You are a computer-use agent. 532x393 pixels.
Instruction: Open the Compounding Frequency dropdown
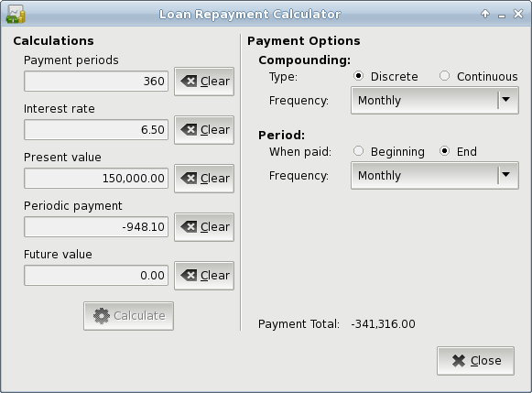[435, 101]
